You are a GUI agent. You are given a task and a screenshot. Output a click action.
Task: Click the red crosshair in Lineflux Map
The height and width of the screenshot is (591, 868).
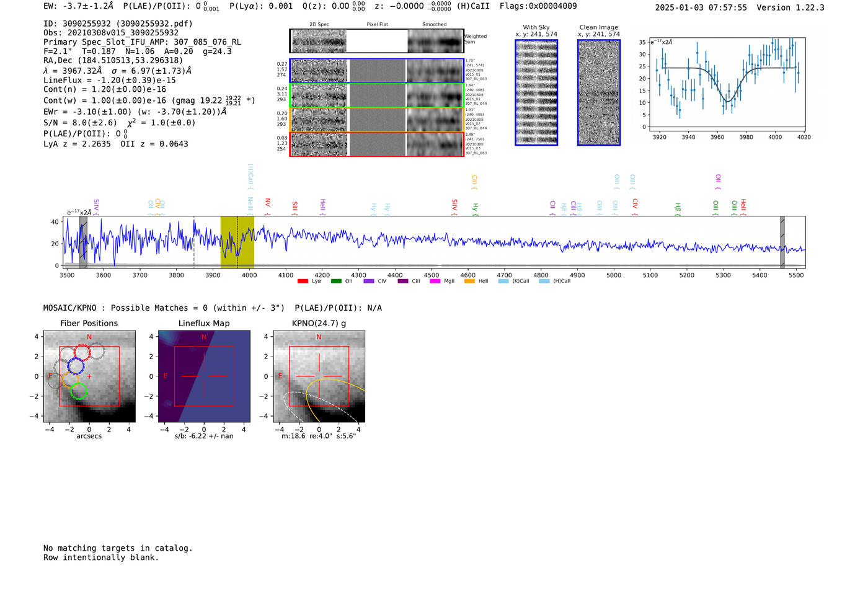click(x=204, y=376)
